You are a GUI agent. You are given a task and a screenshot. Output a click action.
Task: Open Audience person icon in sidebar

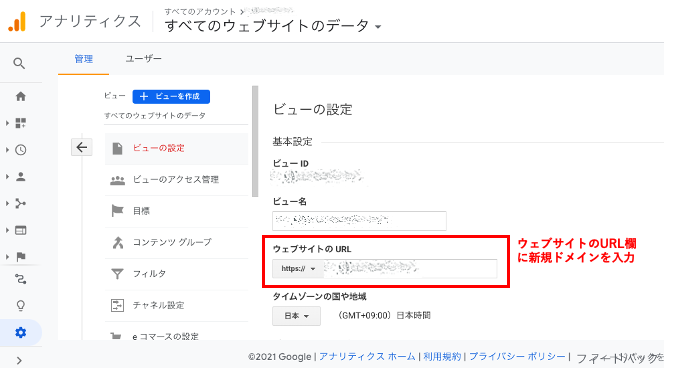[x=20, y=176]
